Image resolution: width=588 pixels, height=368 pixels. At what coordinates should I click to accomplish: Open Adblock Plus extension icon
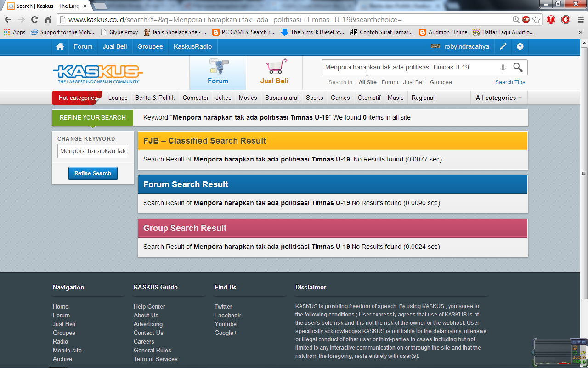pyautogui.click(x=526, y=19)
